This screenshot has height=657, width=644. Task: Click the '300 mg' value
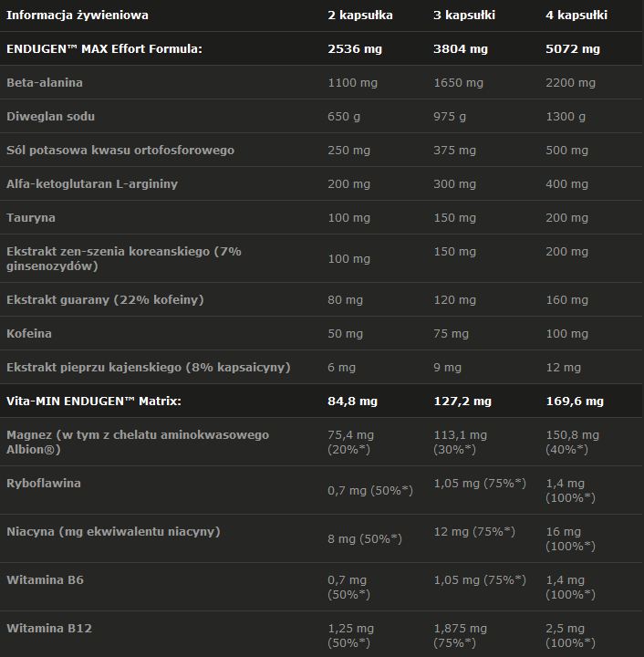pos(454,184)
